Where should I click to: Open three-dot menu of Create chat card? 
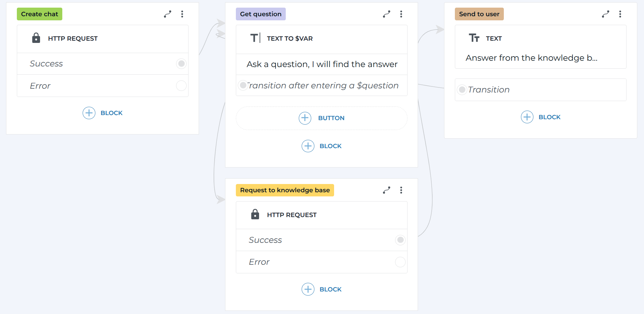tap(182, 14)
